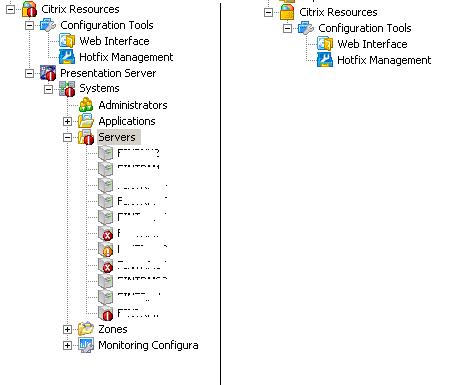Select the Applications label
The height and width of the screenshot is (385, 469).
tap(127, 121)
